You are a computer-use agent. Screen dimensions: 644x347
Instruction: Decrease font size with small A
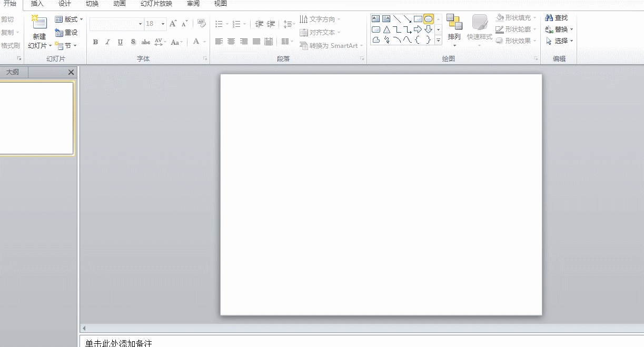184,24
